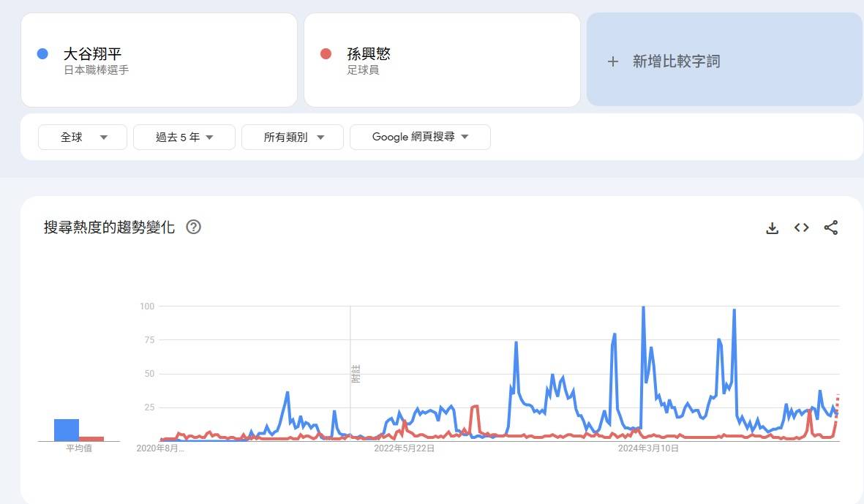Screen dimensions: 864x504
Task: Click the 2022年5月22日 axis label
Action: 405,448
